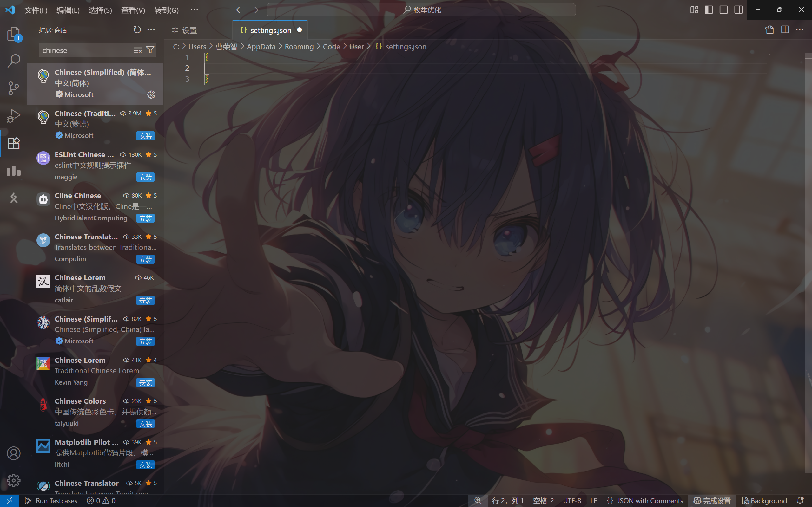The height and width of the screenshot is (507, 812).
Task: Install Matplotlib Pilot extension
Action: 145,465
